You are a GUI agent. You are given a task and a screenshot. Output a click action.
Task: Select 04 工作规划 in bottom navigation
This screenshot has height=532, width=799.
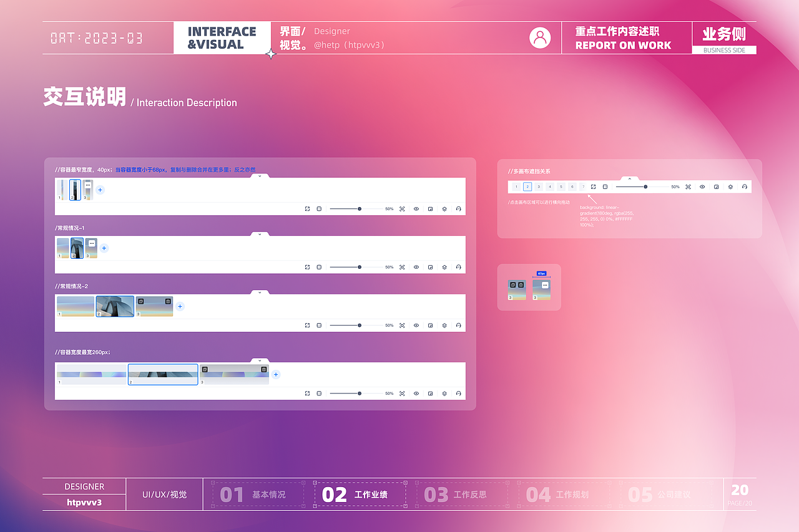pyautogui.click(x=564, y=495)
